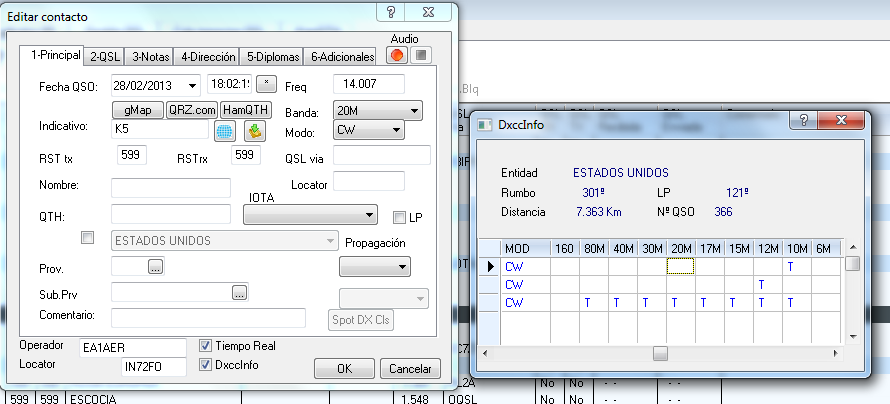890x404 pixels.
Task: Uncheck the DxccInfo checkbox
Action: click(206, 365)
